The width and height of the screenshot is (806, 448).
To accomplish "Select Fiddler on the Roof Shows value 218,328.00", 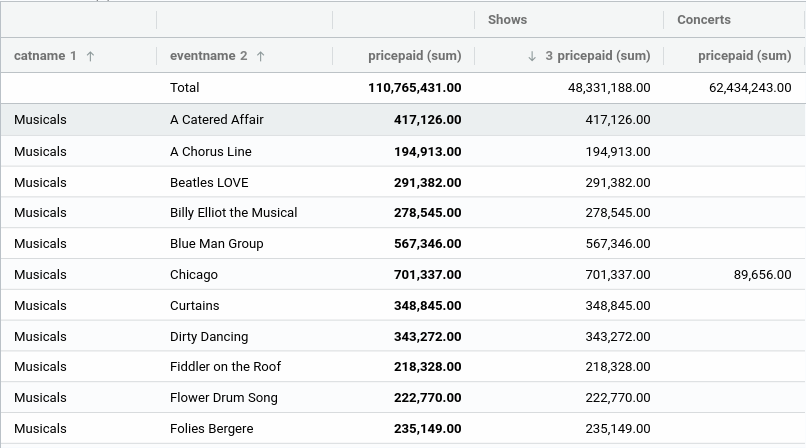I will click(x=617, y=367).
